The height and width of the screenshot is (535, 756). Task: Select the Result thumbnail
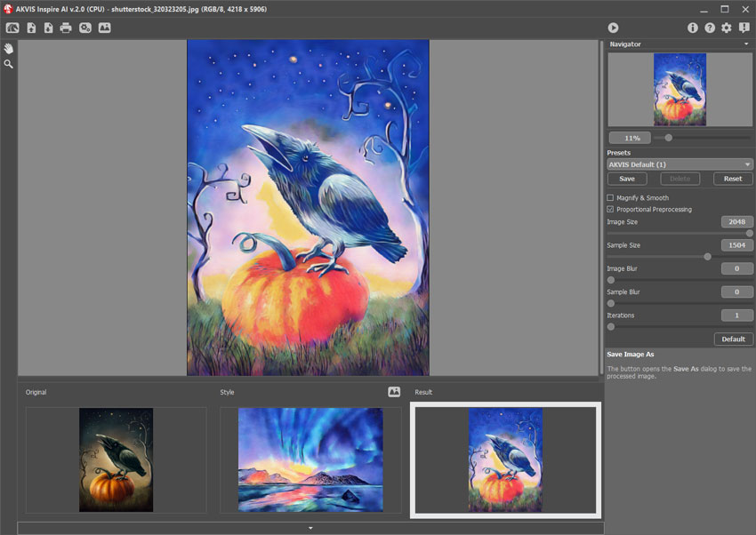[505, 459]
